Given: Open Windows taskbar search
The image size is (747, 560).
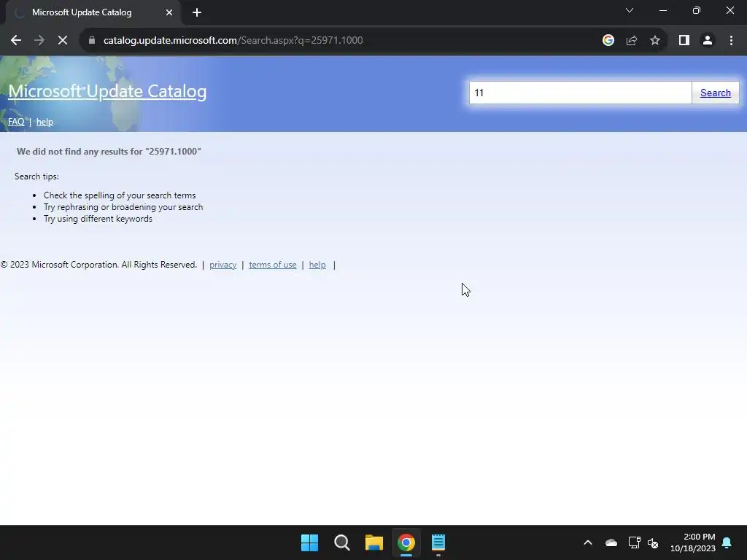Looking at the screenshot, I should click(x=342, y=542).
